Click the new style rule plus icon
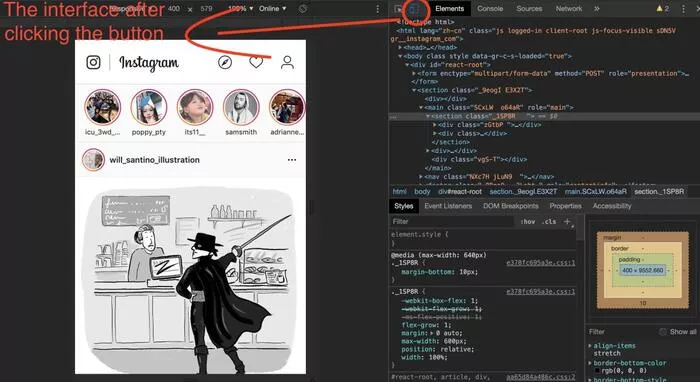Viewport: 700px width, 382px height. pos(567,221)
